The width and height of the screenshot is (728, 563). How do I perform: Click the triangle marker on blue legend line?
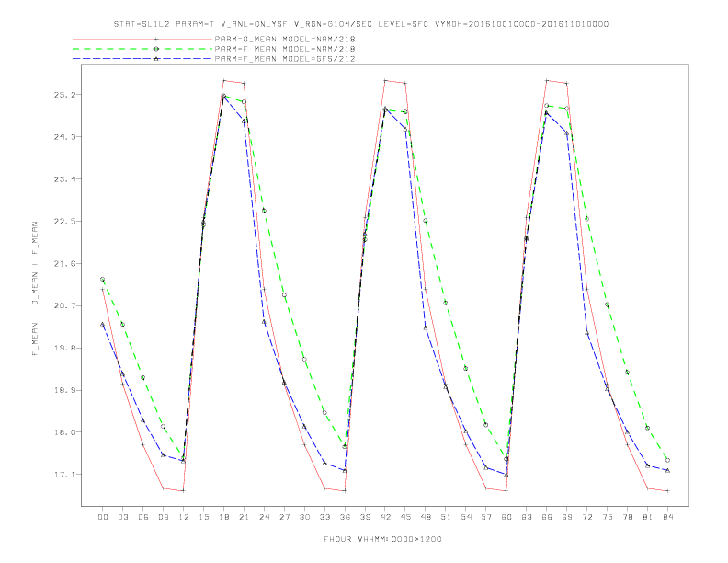tap(156, 59)
